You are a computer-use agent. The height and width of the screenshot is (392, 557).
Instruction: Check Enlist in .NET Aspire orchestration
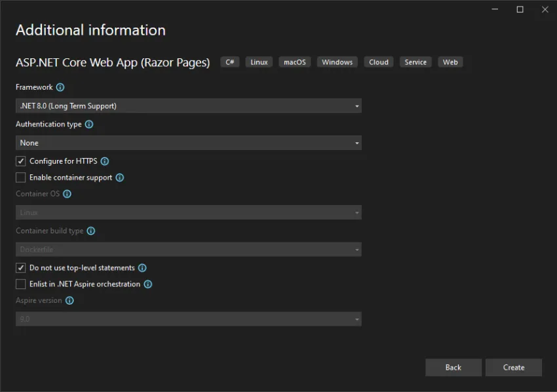point(20,284)
